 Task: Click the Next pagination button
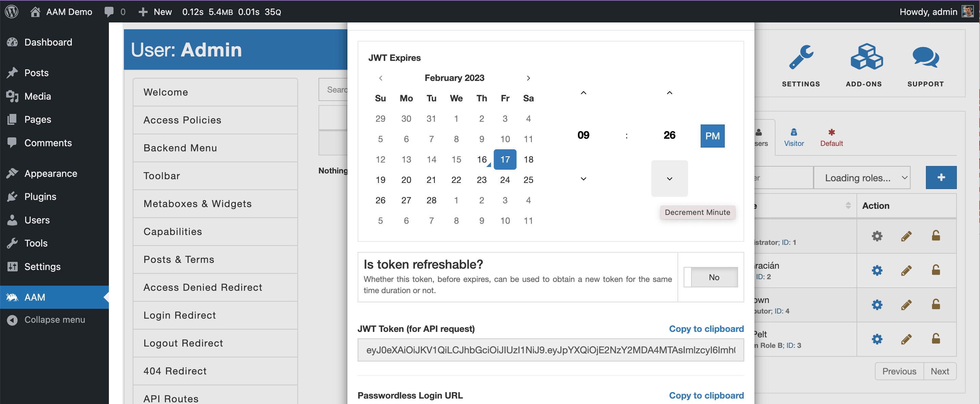940,371
